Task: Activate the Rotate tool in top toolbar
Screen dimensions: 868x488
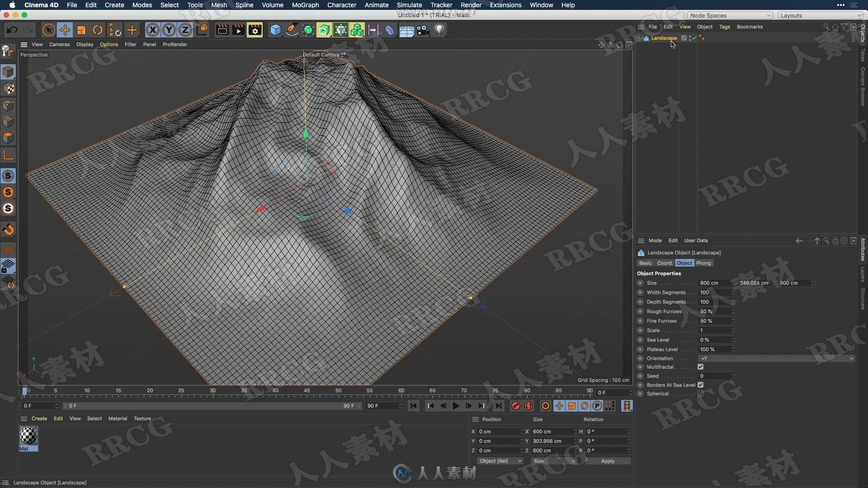Action: point(98,30)
